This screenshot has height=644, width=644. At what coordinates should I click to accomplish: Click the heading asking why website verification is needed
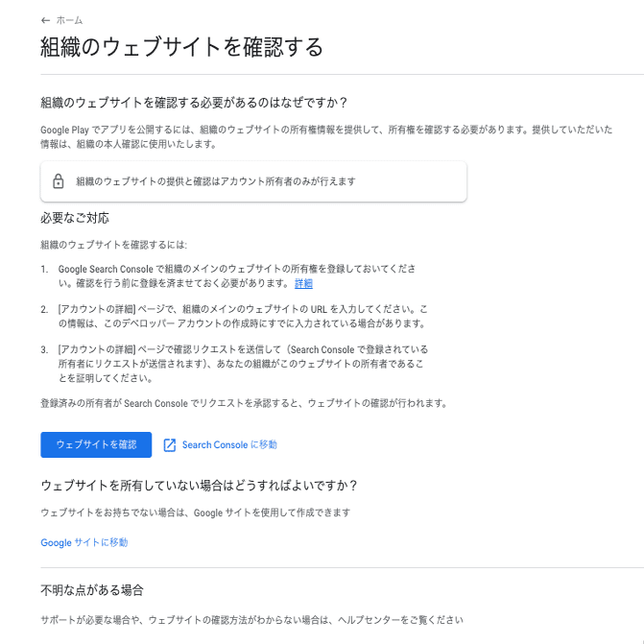click(x=194, y=103)
